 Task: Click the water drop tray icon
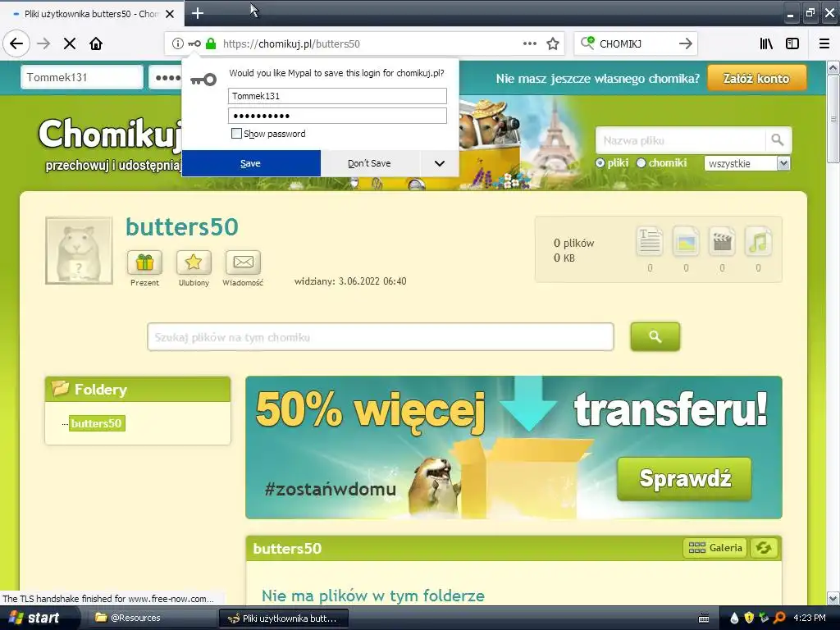(734, 619)
